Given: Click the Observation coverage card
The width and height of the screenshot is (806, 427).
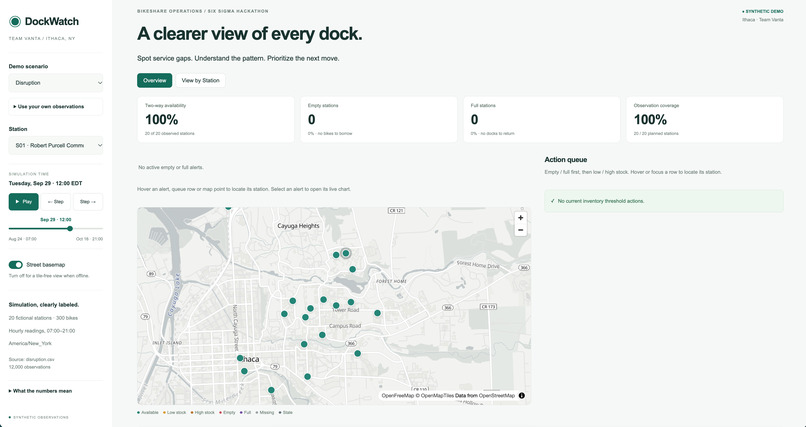Looking at the screenshot, I should click(x=705, y=120).
